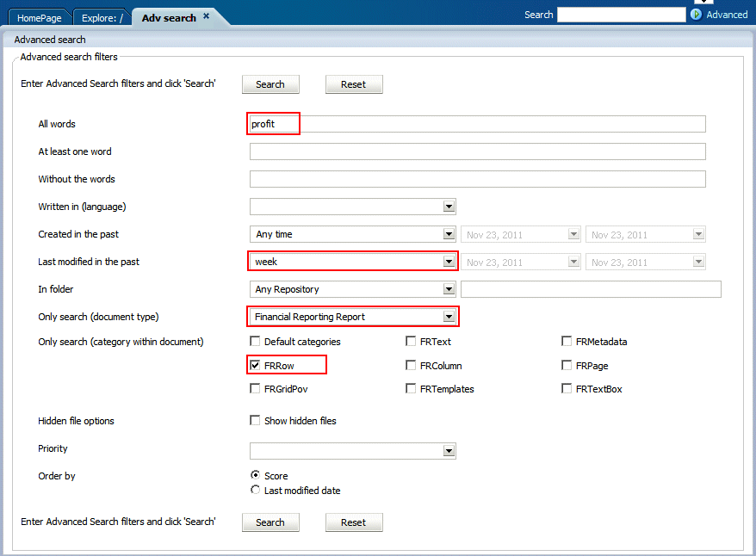Switch to the HomePage tab
Image resolution: width=756 pixels, height=556 pixels.
pos(40,17)
